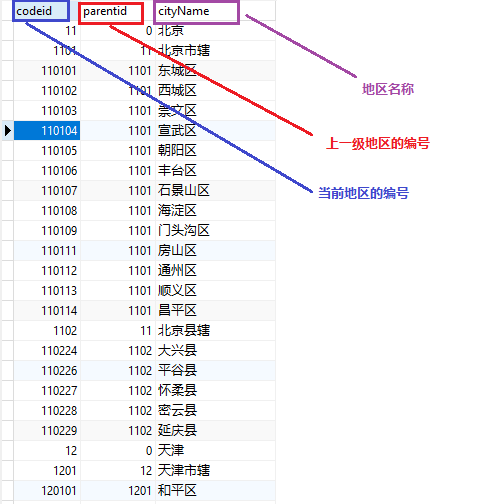Select the 密云县 city name cell
The width and height of the screenshot is (496, 504).
click(215, 410)
